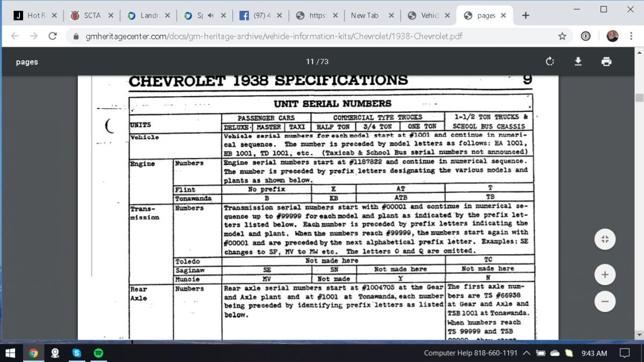The width and height of the screenshot is (644, 362).
Task: Reload the current page
Action: [x=53, y=37]
